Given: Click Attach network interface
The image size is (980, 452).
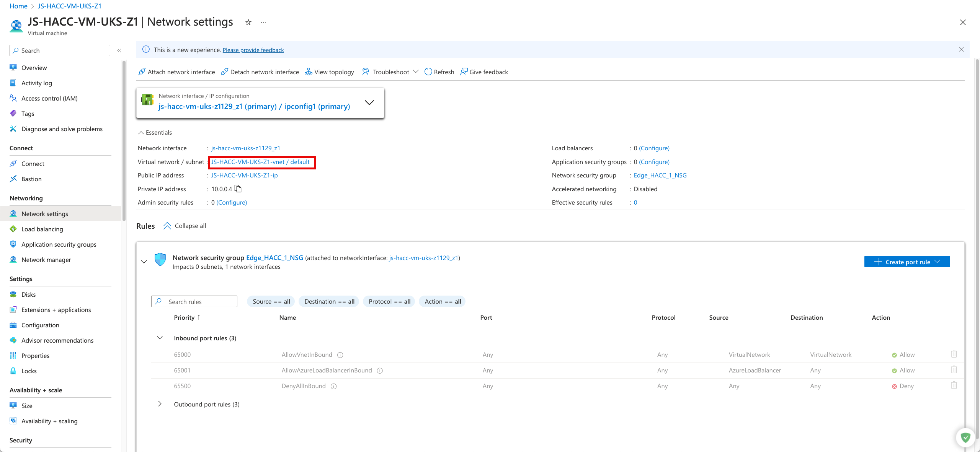Looking at the screenshot, I should coord(176,72).
